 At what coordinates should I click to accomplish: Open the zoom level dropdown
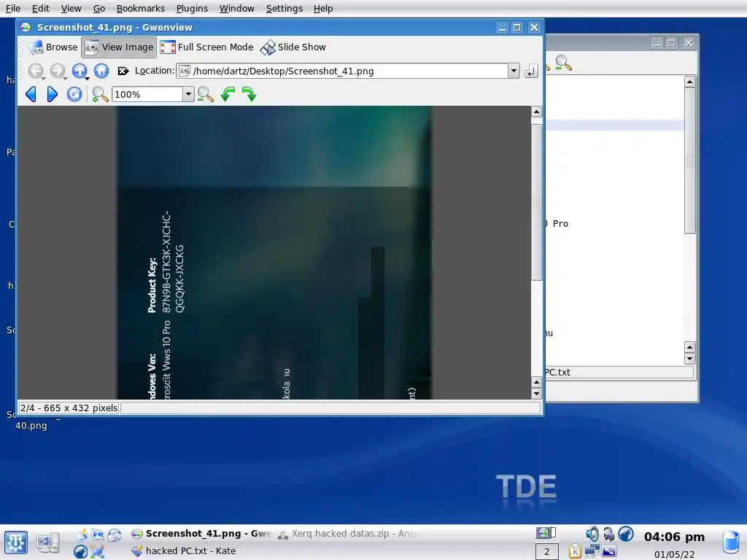click(188, 94)
